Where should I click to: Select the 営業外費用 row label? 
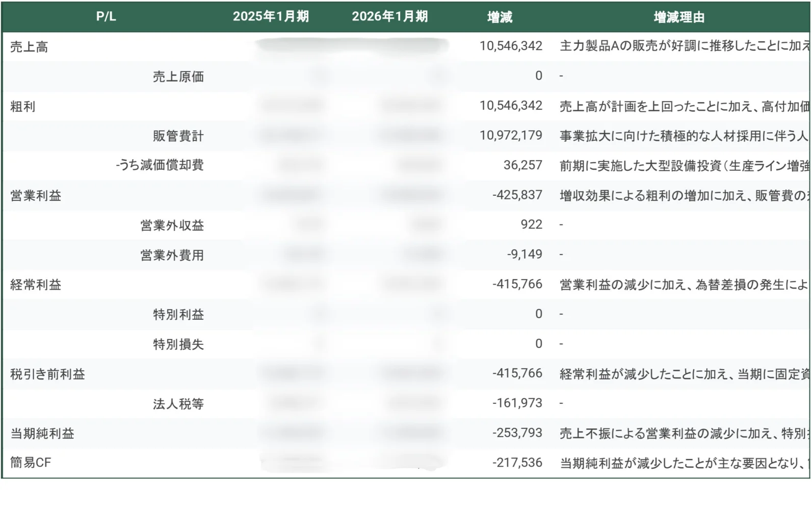172,255
